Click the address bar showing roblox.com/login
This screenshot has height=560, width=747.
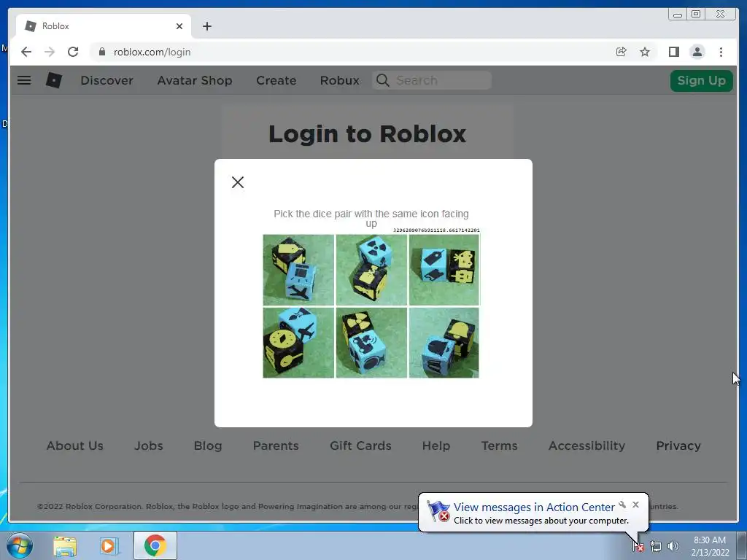[x=352, y=52]
